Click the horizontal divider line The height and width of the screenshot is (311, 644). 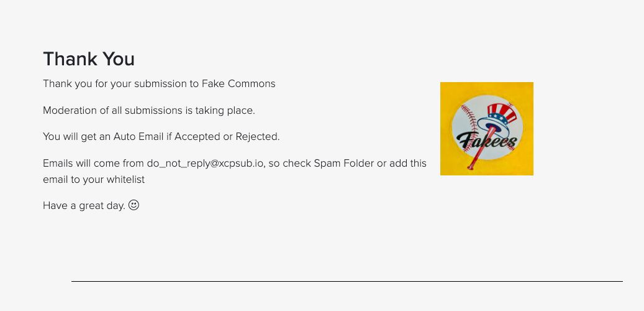coord(347,281)
